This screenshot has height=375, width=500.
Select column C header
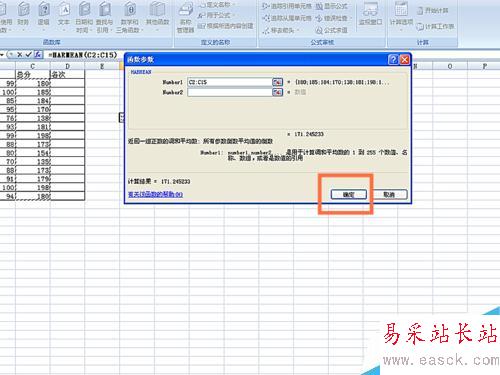pos(33,66)
